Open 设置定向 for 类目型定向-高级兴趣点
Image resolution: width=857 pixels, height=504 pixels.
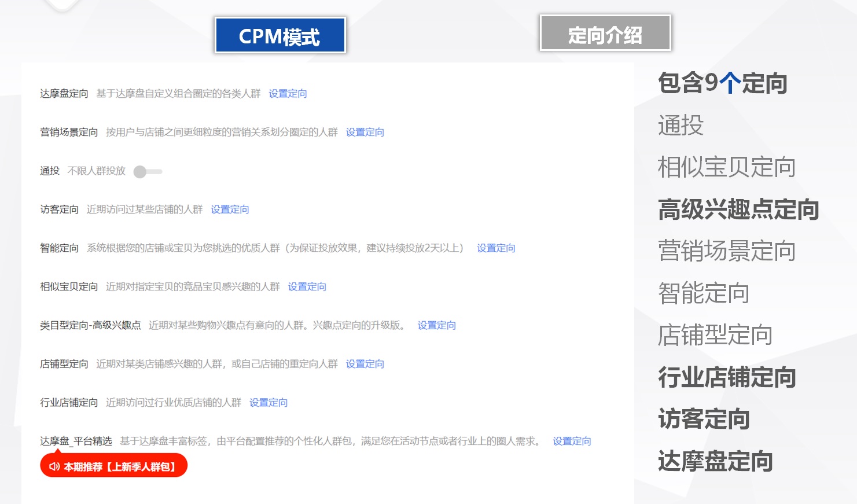point(437,326)
